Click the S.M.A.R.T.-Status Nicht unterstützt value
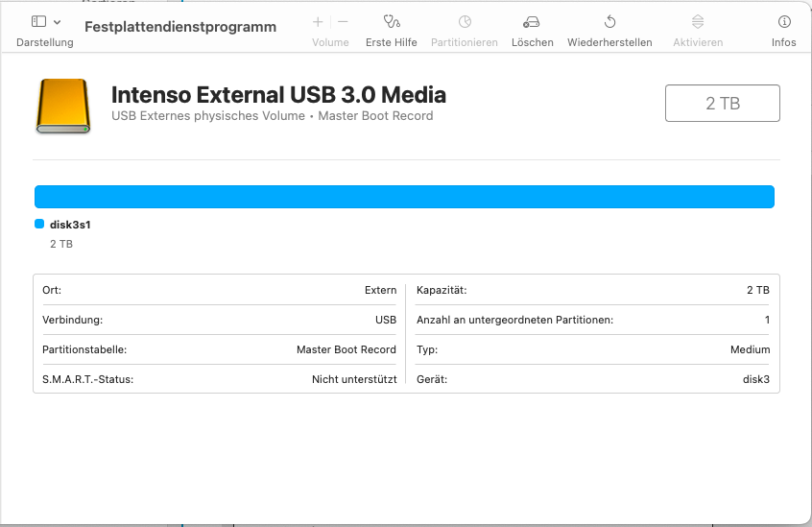This screenshot has width=812, height=527. point(353,379)
